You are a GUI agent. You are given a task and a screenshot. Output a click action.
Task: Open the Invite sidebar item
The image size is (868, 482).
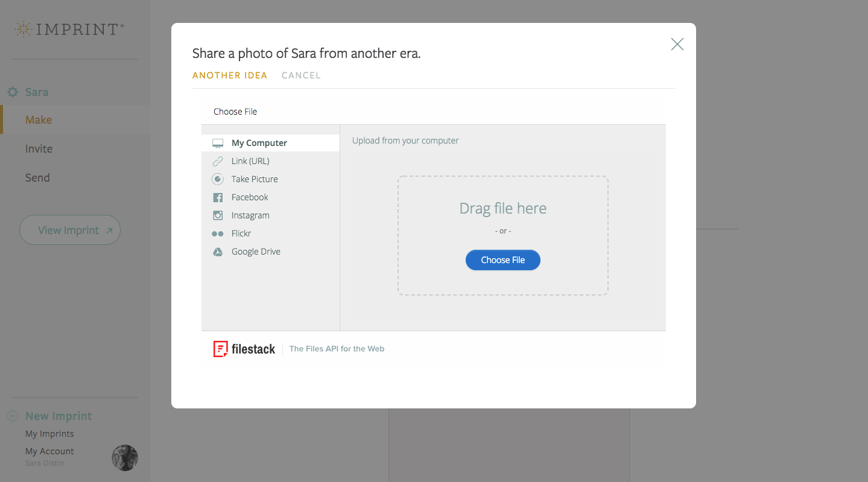click(39, 149)
